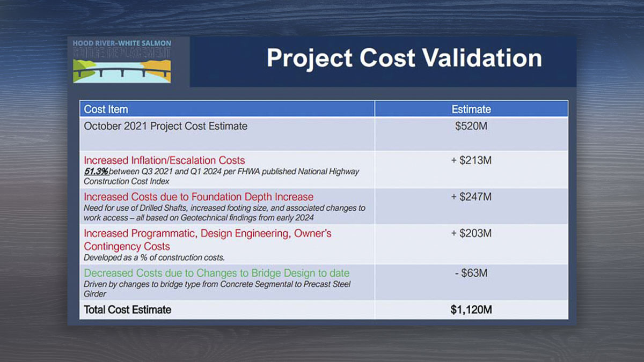Screen dimensions: 644x362
Task: Click the Concrete Segmental to Precast description
Action: coord(217,284)
